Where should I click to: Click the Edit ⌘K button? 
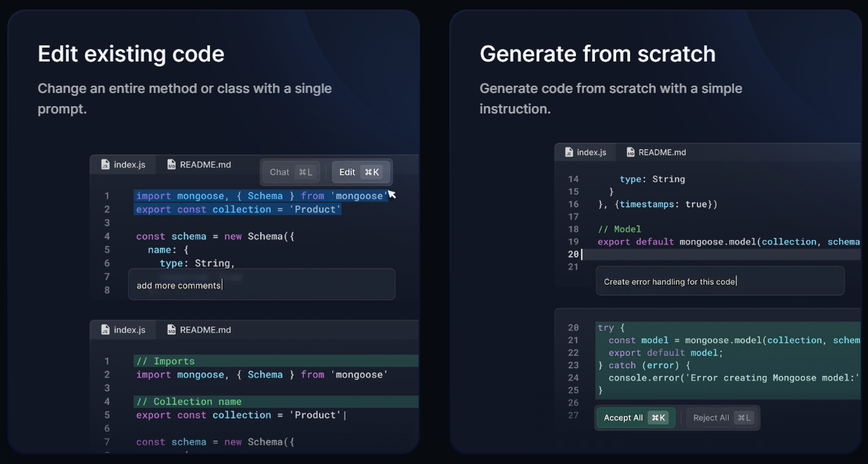pos(361,172)
